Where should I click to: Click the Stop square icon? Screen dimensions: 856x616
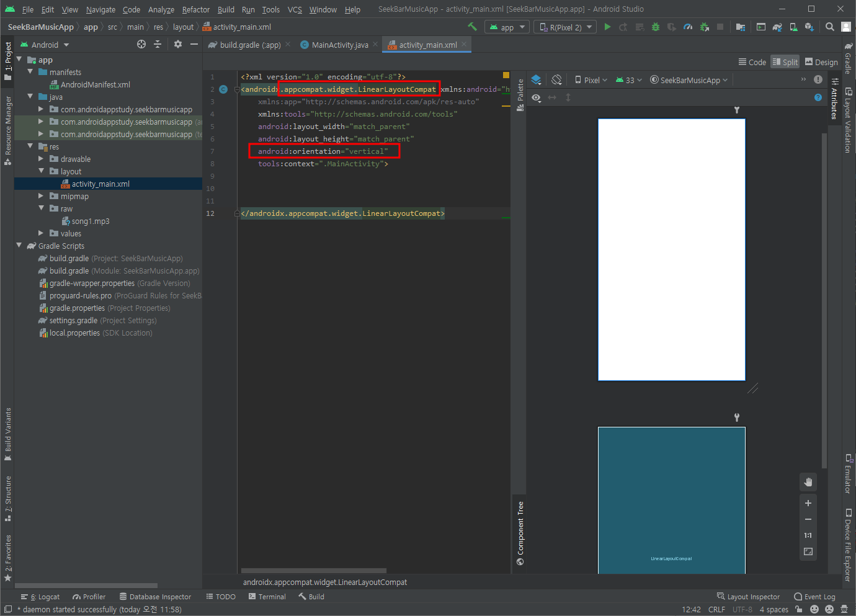[x=720, y=27]
